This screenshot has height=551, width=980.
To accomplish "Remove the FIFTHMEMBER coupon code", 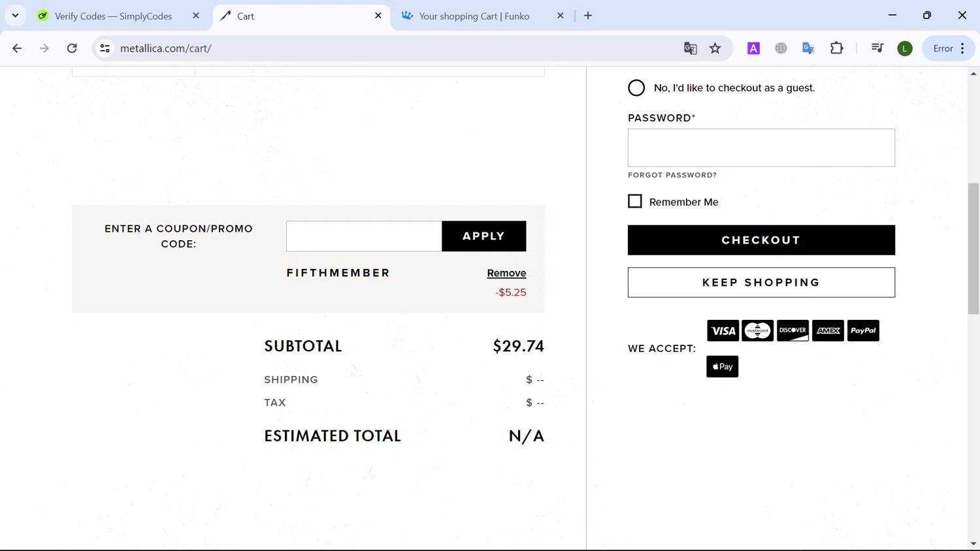I will (x=506, y=273).
